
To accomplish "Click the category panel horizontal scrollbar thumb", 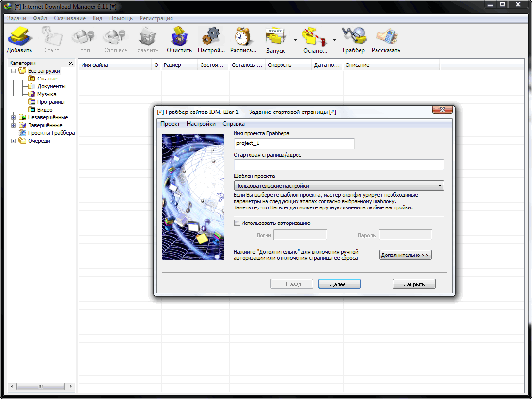I will pos(41,386).
